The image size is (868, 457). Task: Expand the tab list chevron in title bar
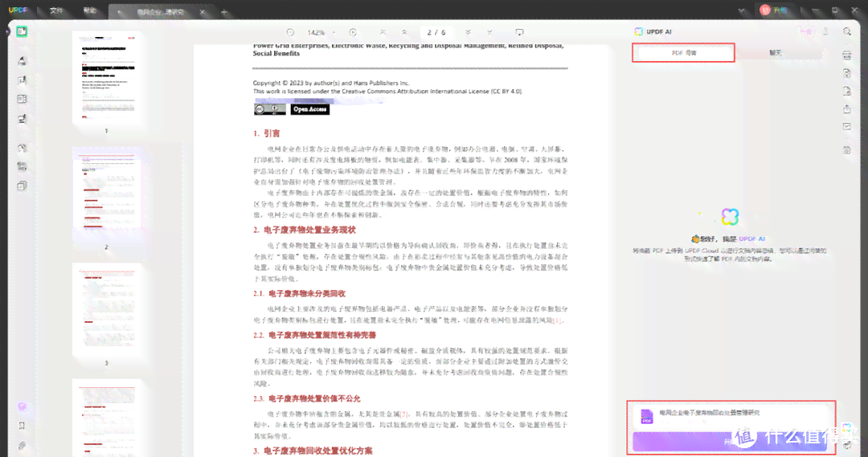pos(741,10)
